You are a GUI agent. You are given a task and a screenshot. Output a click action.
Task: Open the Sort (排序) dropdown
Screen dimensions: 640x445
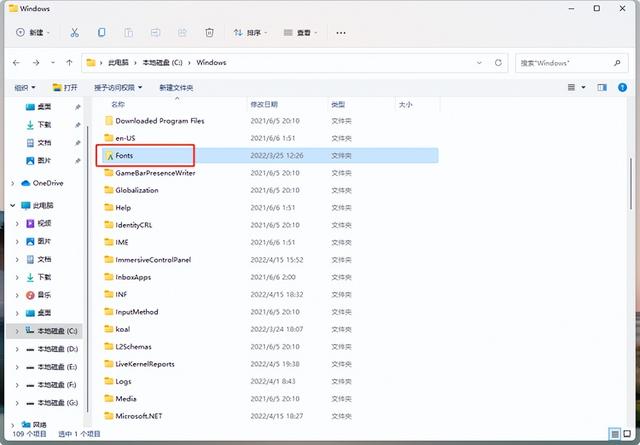coord(250,33)
